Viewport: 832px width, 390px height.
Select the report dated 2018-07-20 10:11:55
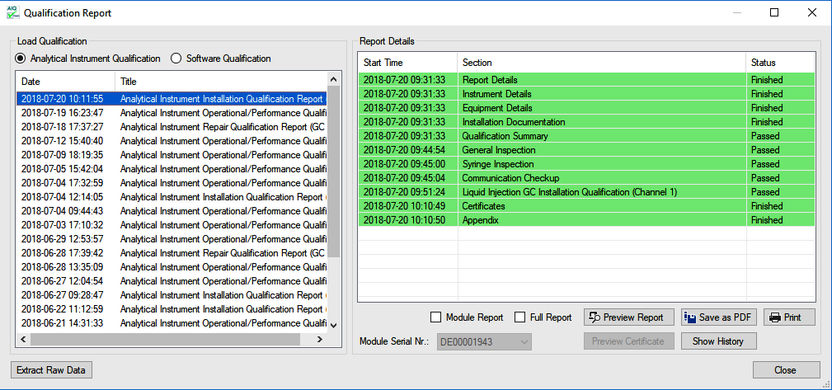click(172, 99)
